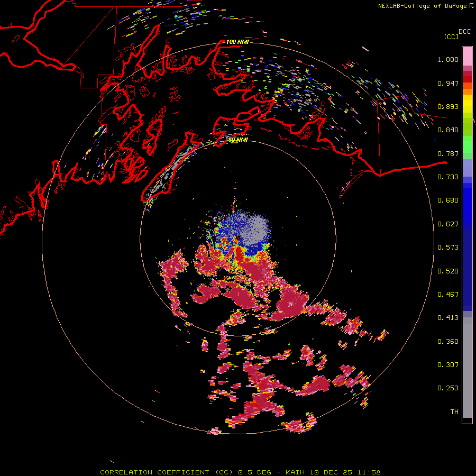Click the 0.413 legend value

pyautogui.click(x=448, y=318)
